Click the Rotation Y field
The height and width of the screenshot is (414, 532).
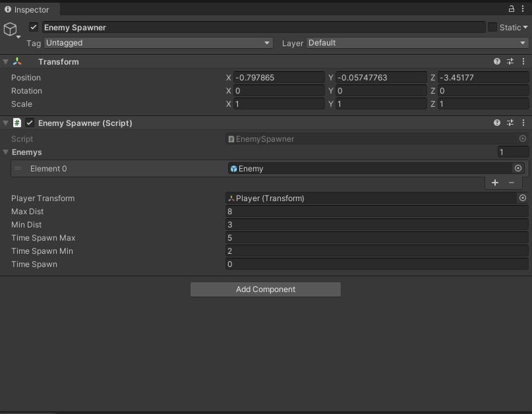tap(380, 90)
